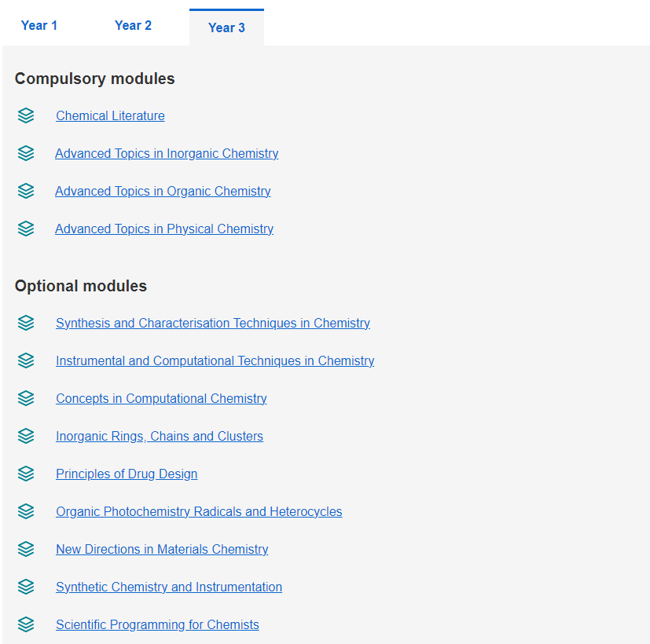
Task: Select the Year 3 tab
Action: click(x=227, y=27)
